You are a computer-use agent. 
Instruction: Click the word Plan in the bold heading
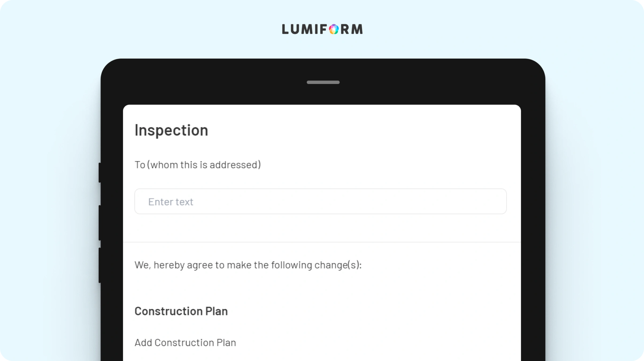(217, 311)
